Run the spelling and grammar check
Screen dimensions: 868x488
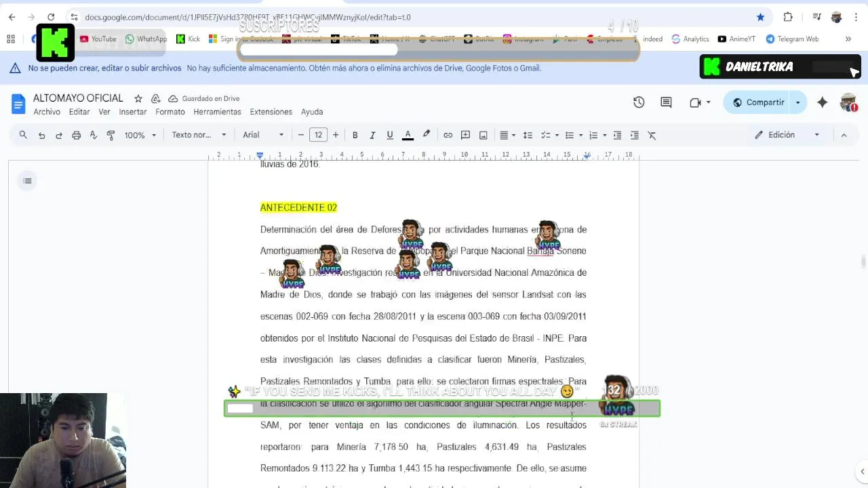[94, 135]
